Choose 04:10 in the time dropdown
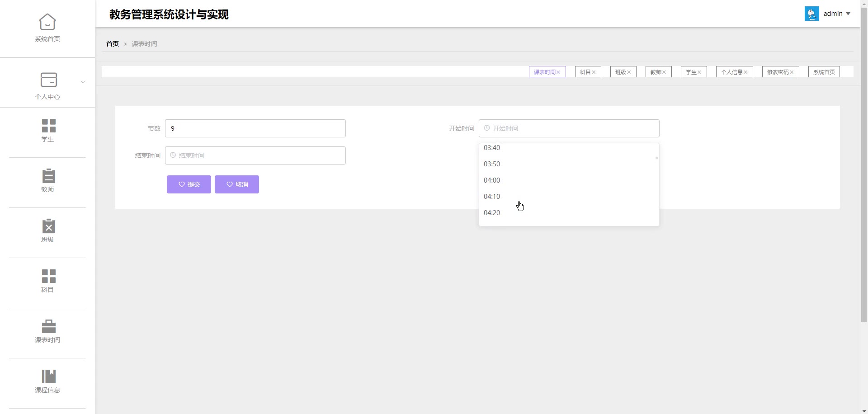Screen dimensions: 868x414 coord(569,197)
